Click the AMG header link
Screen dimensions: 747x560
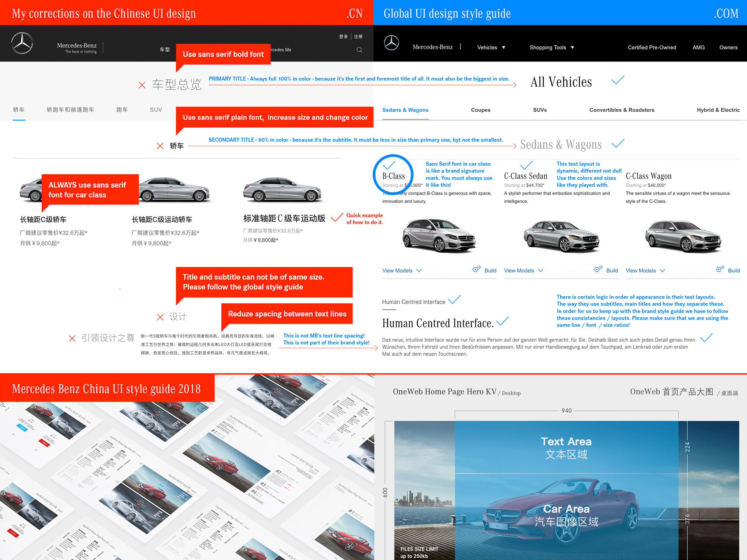[699, 47]
